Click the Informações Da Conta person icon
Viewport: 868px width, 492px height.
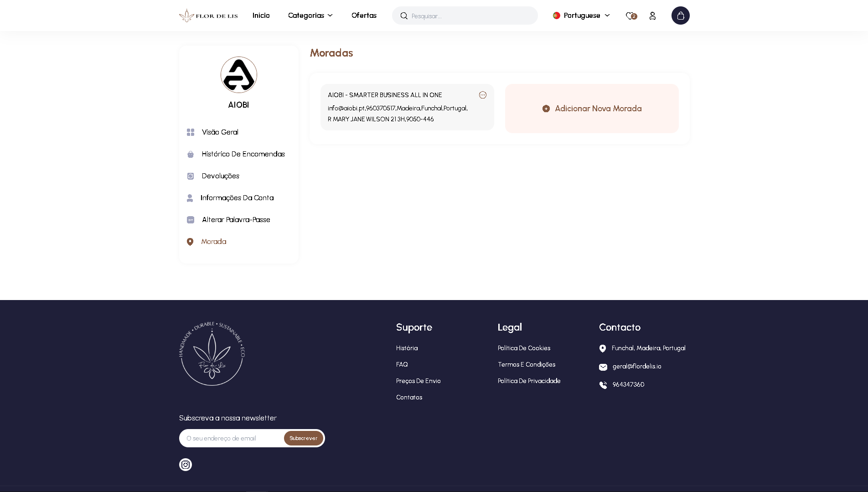(x=191, y=198)
